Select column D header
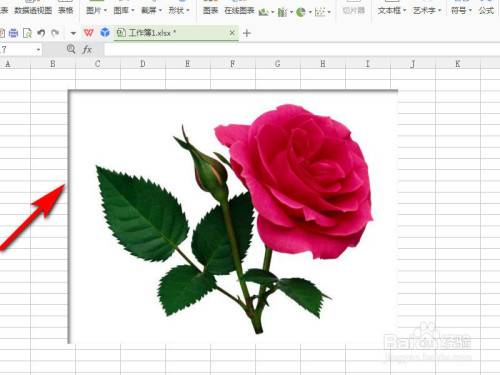This screenshot has width=500, height=375. tap(143, 64)
